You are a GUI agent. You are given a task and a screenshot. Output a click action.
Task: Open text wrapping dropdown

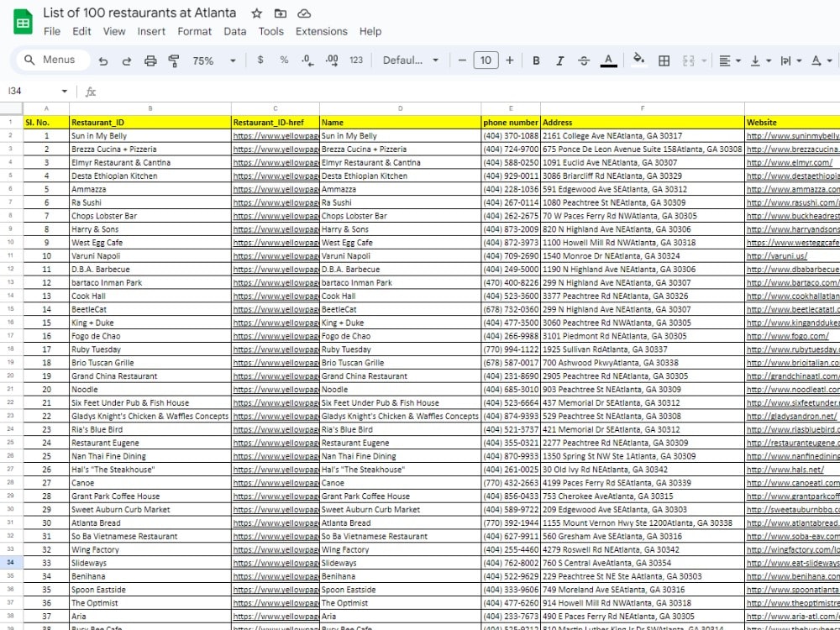[791, 60]
